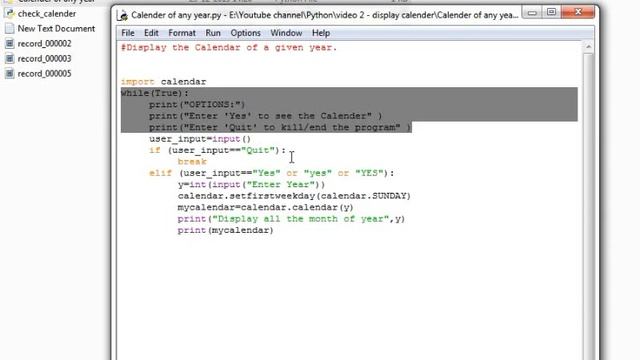Click the 'user_input=input()' line
Image resolution: width=640 pixels, height=360 pixels.
coord(200,139)
